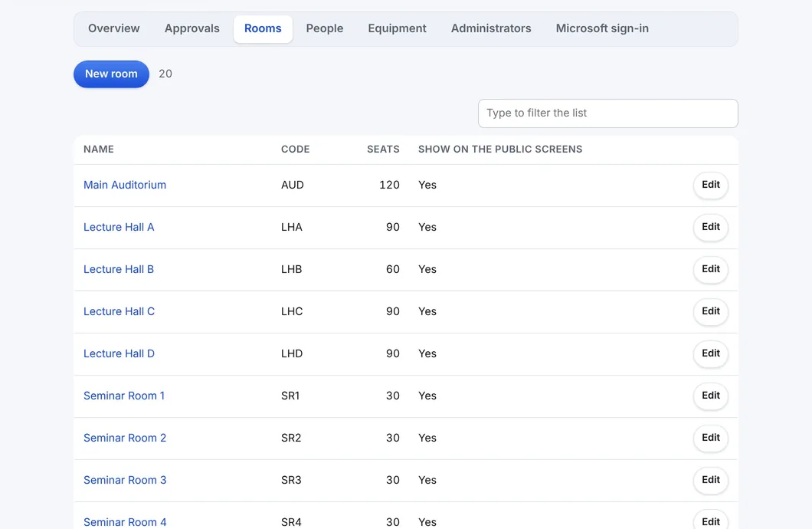Screen dimensions: 812x529
Task: Select the AUD room code cell
Action: coord(293,185)
